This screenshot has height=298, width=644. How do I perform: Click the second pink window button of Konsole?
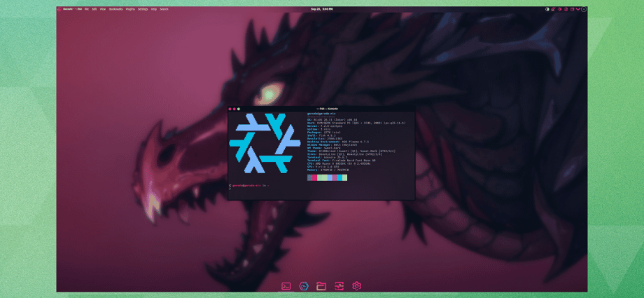click(234, 109)
